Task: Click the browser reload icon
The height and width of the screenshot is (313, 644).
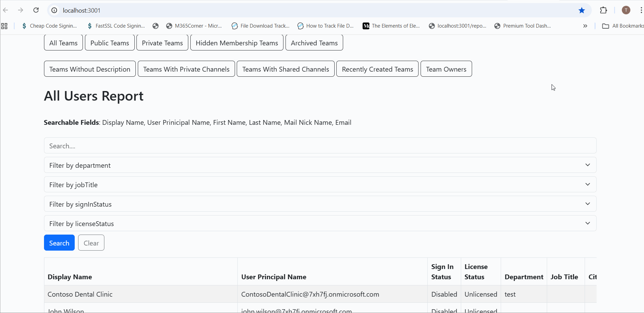Action: pos(36,10)
